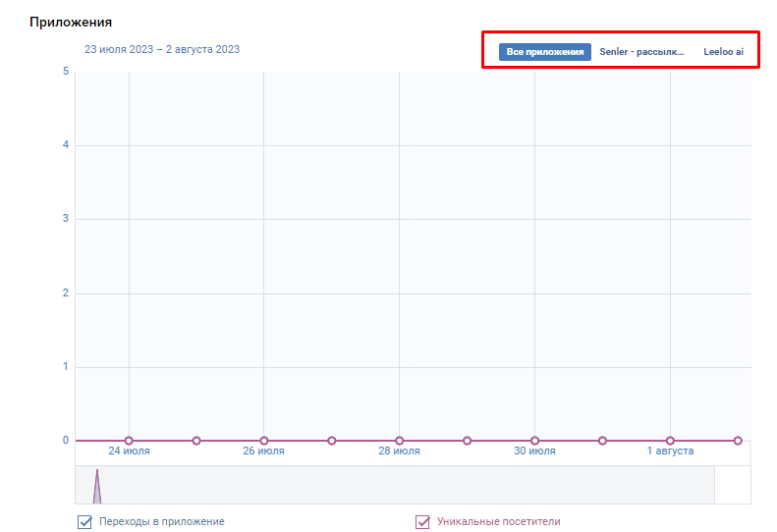The height and width of the screenshot is (532, 777).
Task: Click the Переходы в приложение label
Action: click(161, 521)
